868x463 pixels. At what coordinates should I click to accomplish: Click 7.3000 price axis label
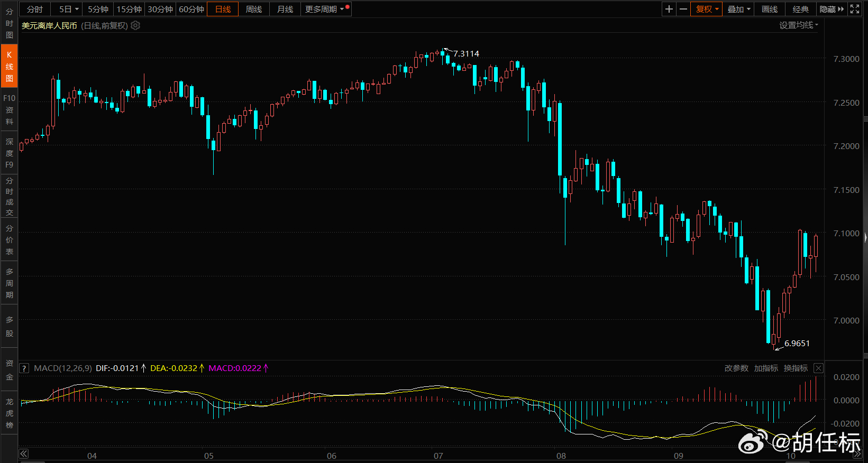click(846, 59)
